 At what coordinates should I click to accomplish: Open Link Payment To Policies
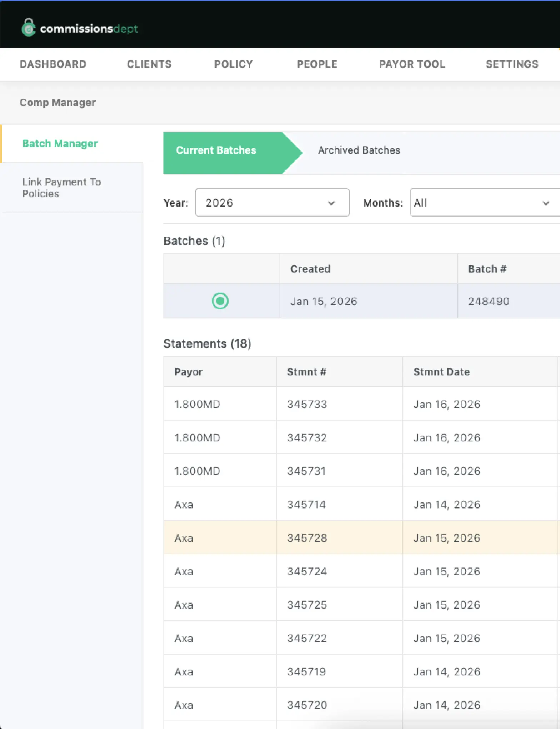pos(61,188)
